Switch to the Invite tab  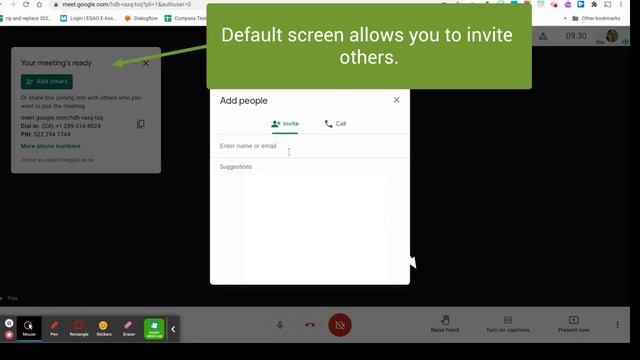tap(285, 124)
